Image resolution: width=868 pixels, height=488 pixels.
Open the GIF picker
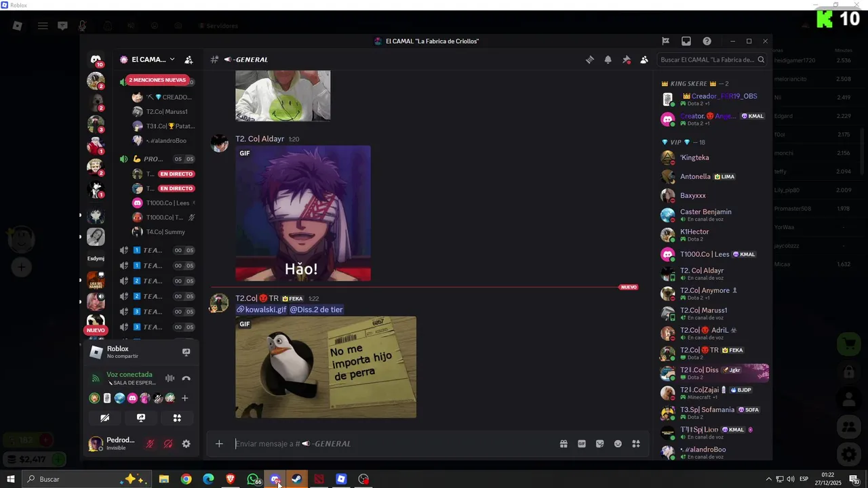point(582,444)
